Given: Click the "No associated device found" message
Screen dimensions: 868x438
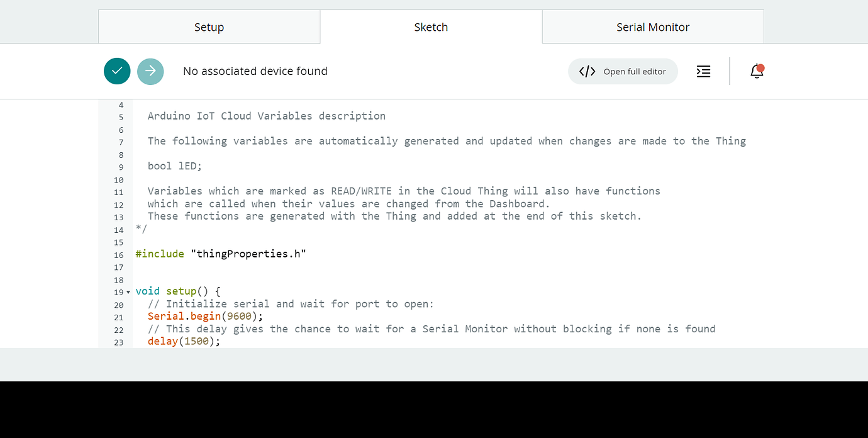Looking at the screenshot, I should [x=255, y=71].
